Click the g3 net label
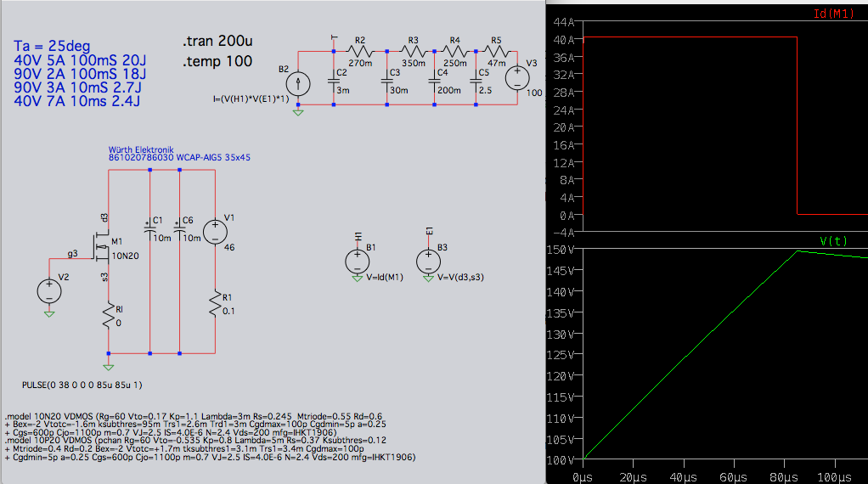The height and width of the screenshot is (484, 868). [x=72, y=253]
